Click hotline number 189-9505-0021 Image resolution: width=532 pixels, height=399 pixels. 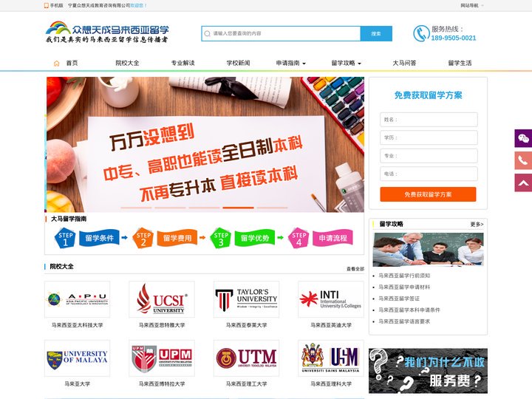tap(453, 38)
